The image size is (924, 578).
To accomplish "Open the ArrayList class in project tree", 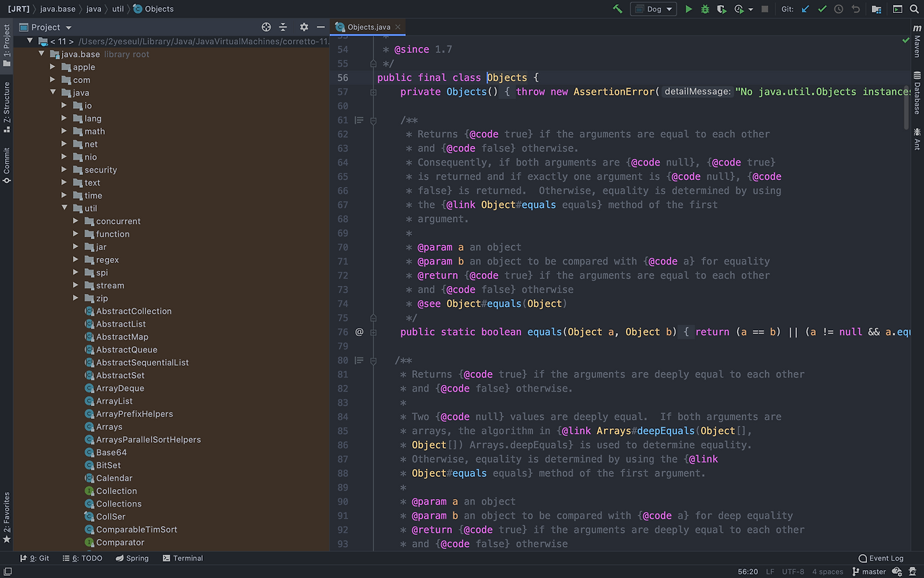I will point(114,401).
